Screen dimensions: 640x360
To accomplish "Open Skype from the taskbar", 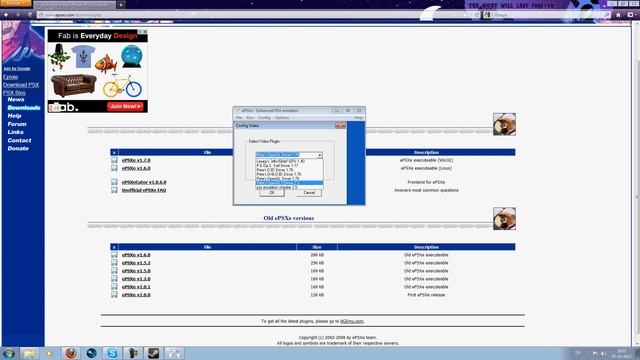I will [x=112, y=353].
